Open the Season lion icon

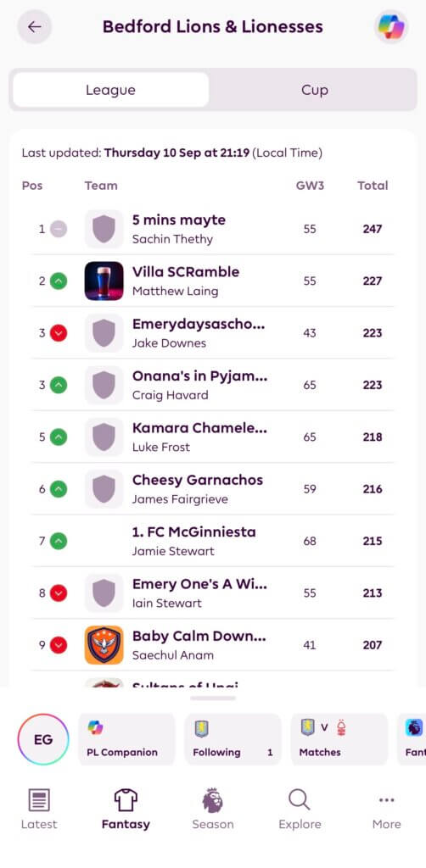click(213, 800)
